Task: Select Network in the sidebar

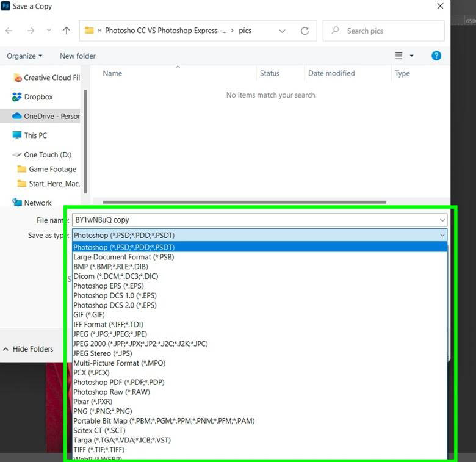Action: (x=32, y=203)
